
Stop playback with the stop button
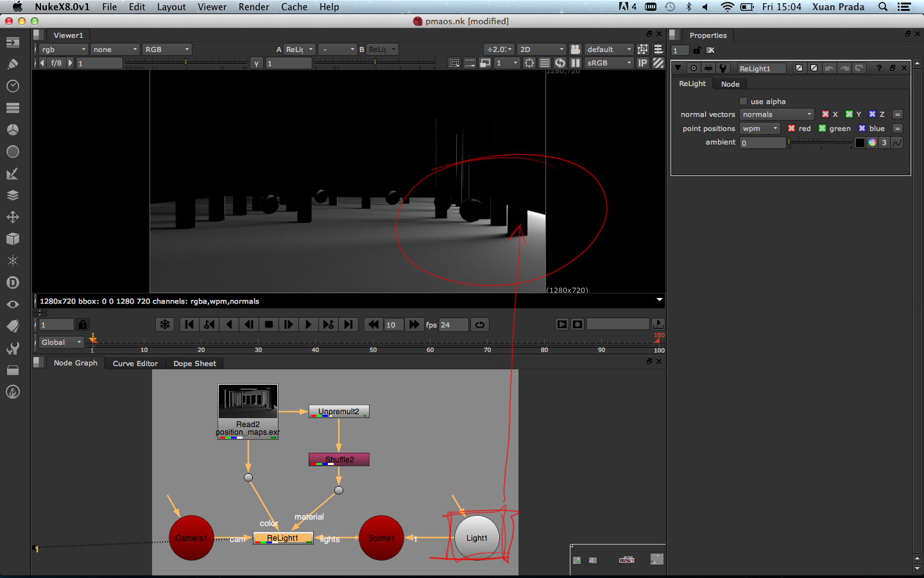pos(269,324)
